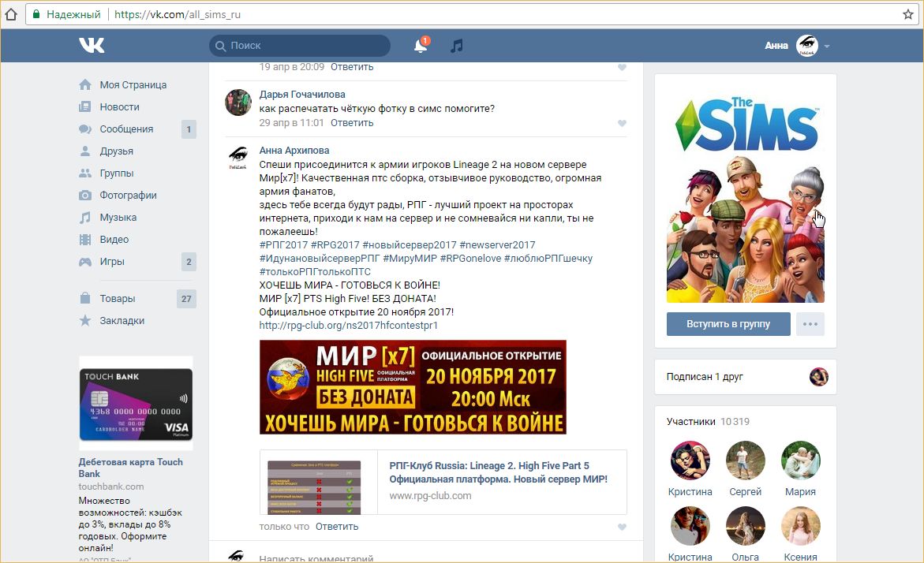The height and width of the screenshot is (563, 924).
Task: Click the link preview thumbnail for rpg-club.com
Action: 319,483
